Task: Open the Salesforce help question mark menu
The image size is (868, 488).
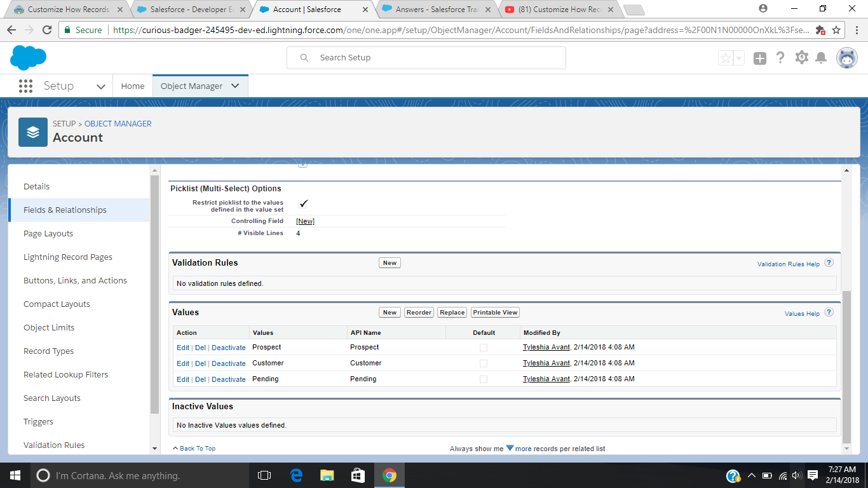Action: coord(780,58)
